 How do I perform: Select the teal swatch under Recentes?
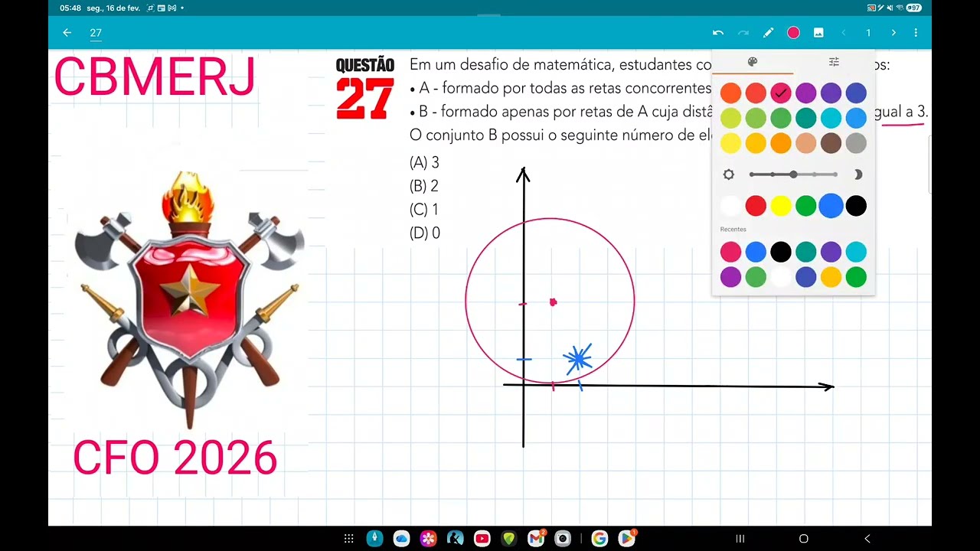[805, 252]
